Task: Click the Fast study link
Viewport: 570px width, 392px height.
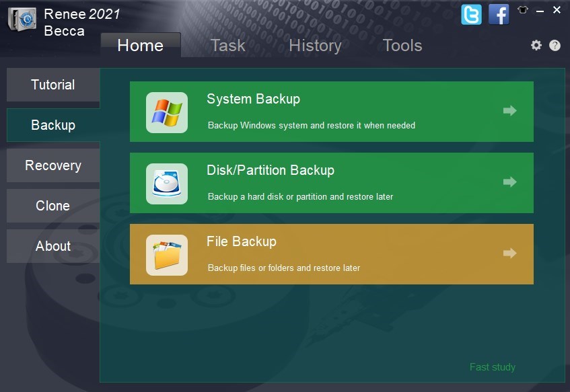Action: pos(492,367)
